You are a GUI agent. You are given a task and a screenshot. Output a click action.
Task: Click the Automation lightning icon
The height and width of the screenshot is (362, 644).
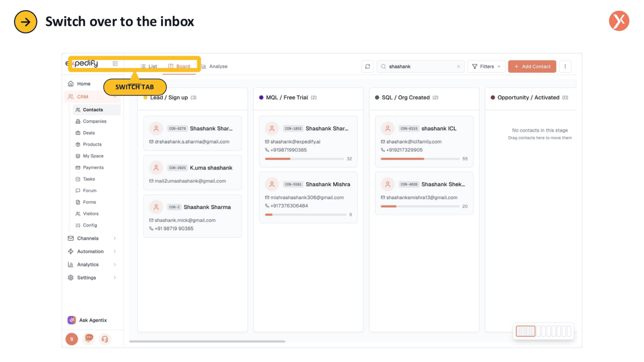pos(71,252)
